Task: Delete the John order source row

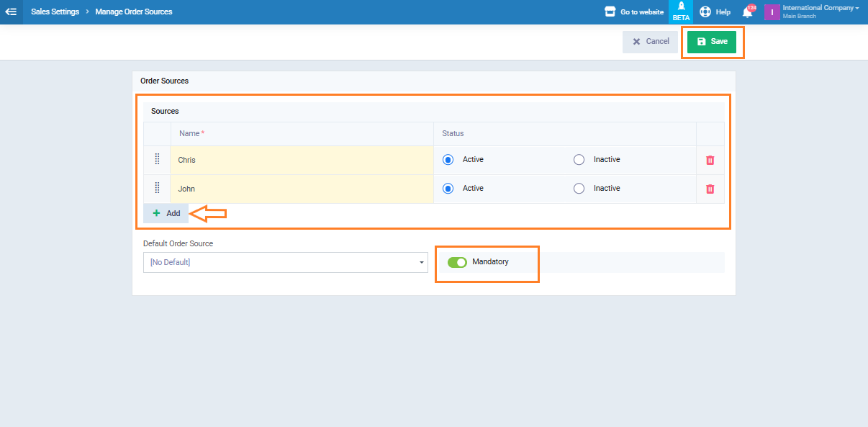Action: (710, 189)
